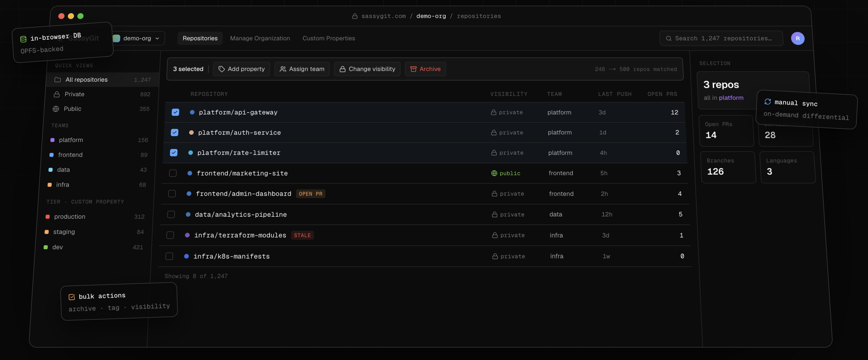Screen dimensions: 868x360
Task: Click the lock icon in api-gateway row
Action: point(493,112)
